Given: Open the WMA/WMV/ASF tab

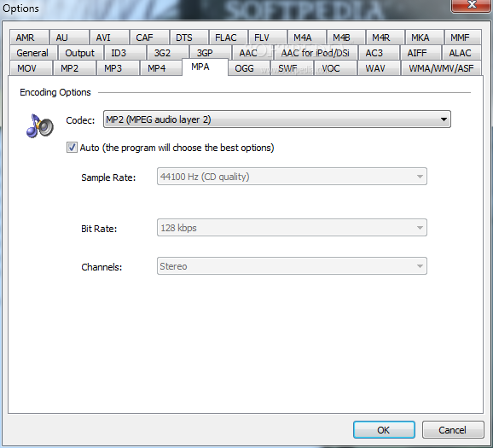Looking at the screenshot, I should [441, 68].
